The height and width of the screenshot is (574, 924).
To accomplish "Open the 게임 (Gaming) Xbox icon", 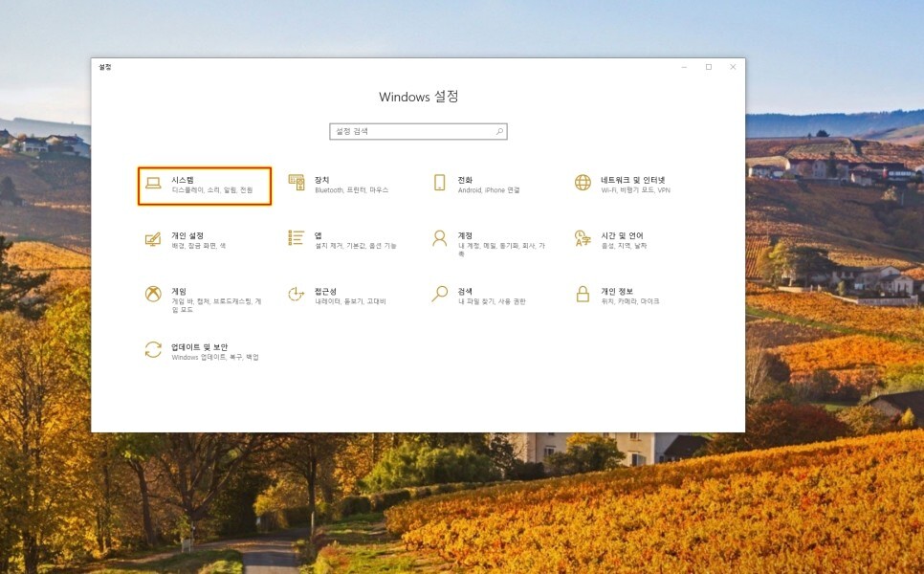I will pyautogui.click(x=153, y=294).
